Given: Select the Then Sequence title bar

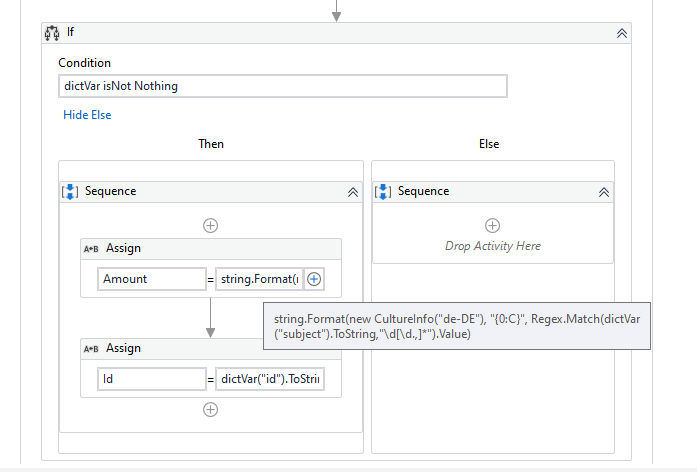Looking at the screenshot, I should coord(200,192).
